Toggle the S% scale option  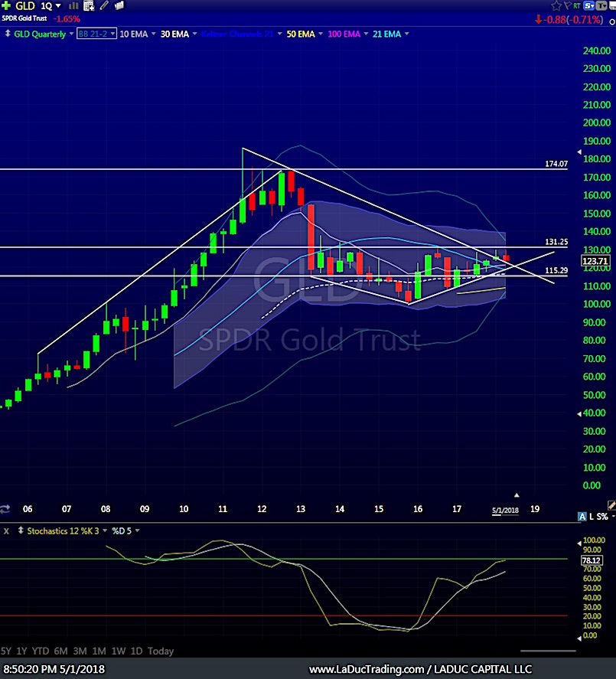(602, 516)
